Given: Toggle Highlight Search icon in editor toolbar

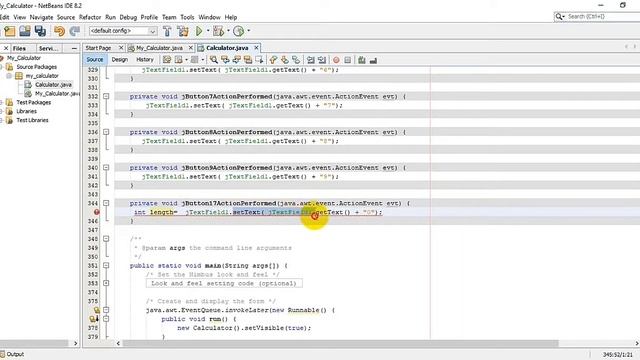Looking at the screenshot, I should point(248,60).
